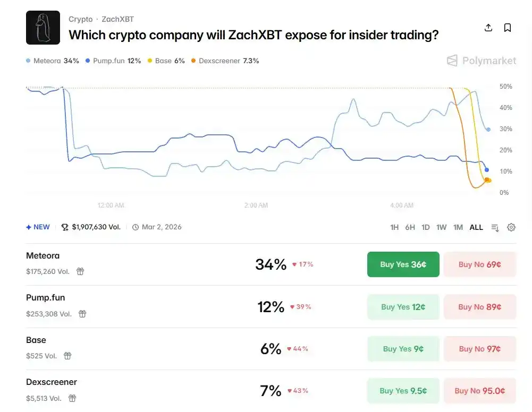Open the chart settings gear

pyautogui.click(x=511, y=227)
